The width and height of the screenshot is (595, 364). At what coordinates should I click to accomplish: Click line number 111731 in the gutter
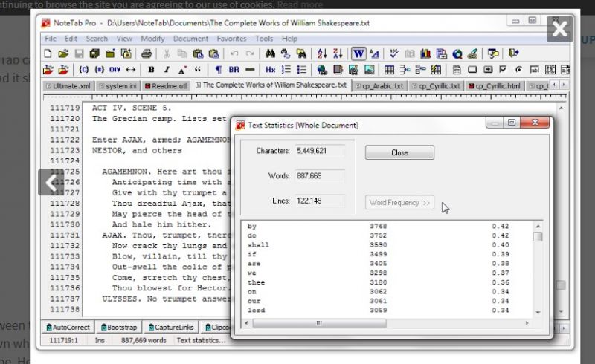point(65,235)
